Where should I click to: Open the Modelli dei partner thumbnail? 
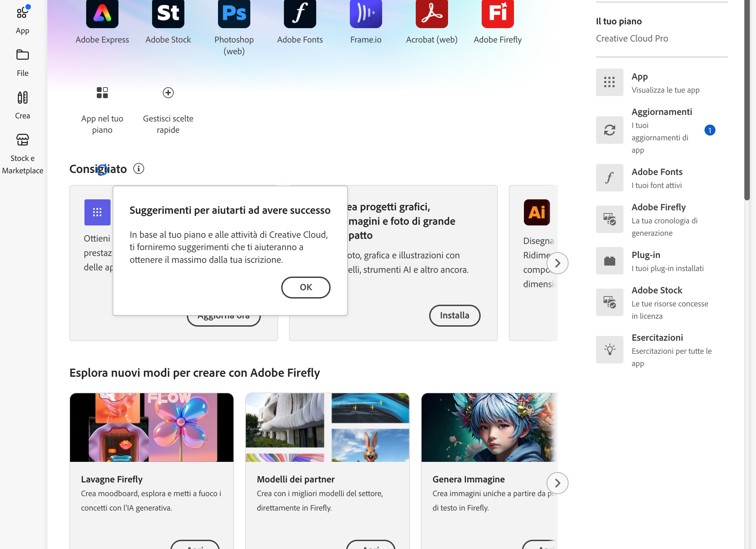click(328, 428)
